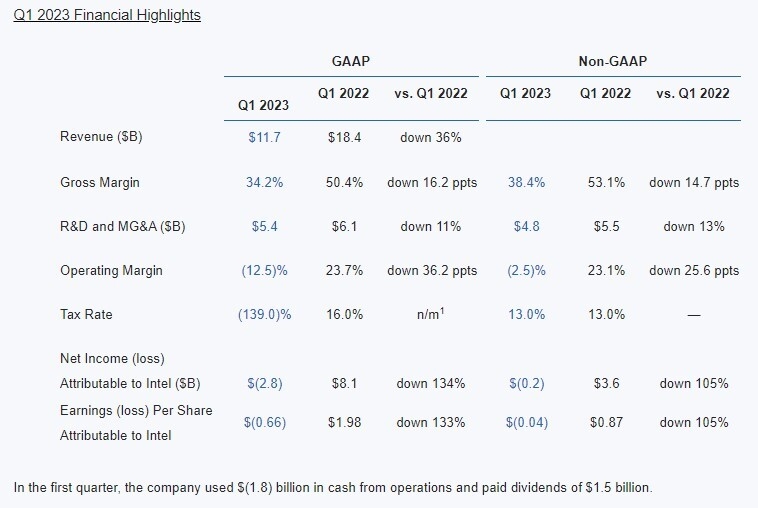This screenshot has height=508, width=758.
Task: Click the "down 36%" revenue change cell
Action: coord(430,137)
